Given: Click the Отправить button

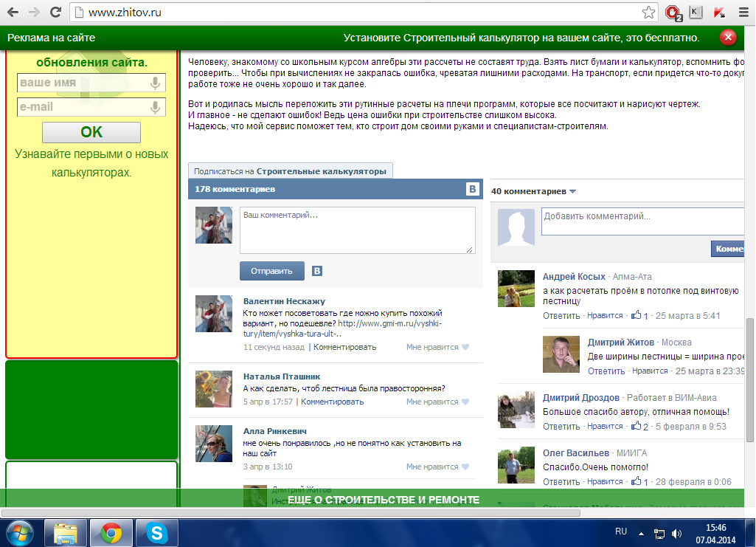Looking at the screenshot, I should 272,271.
